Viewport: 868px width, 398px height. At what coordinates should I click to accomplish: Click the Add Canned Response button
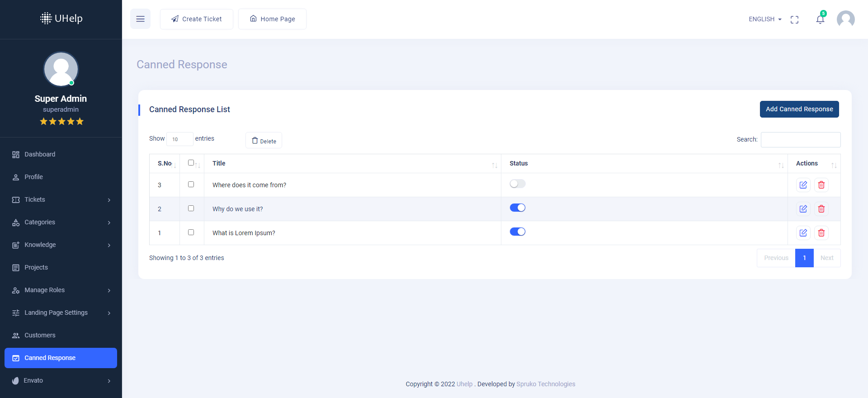click(x=799, y=109)
